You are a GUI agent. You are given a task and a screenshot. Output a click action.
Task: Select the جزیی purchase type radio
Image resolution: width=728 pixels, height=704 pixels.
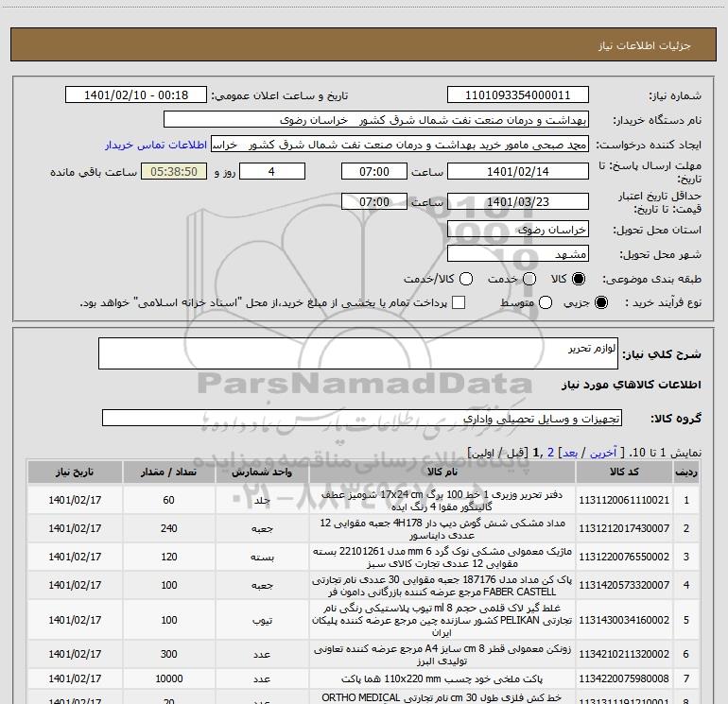click(600, 302)
